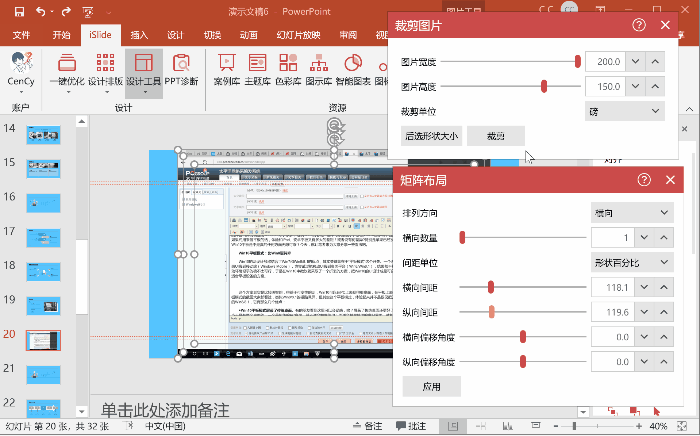
Task: Click the save icon in title bar
Action: tap(18, 12)
